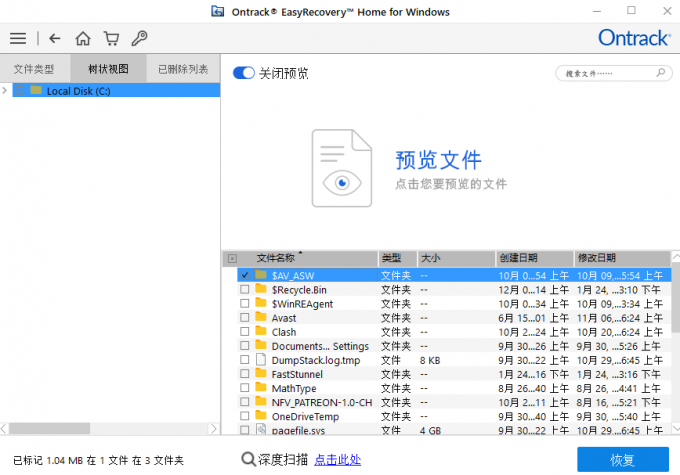Select the FastStunnel folder name
Screen dimensions: 680x475
(x=297, y=374)
